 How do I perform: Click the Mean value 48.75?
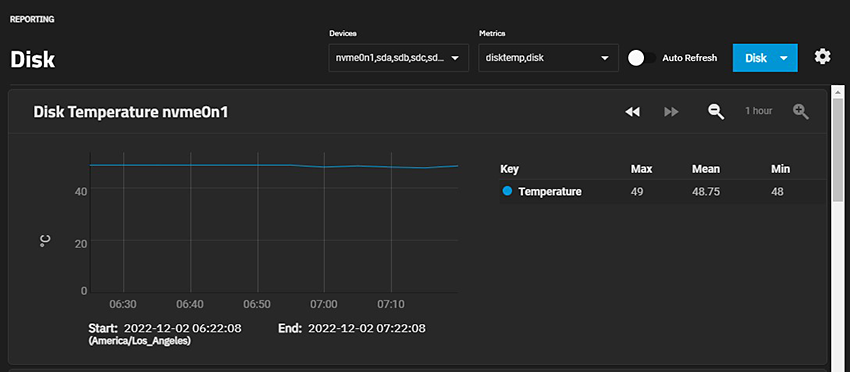point(706,191)
